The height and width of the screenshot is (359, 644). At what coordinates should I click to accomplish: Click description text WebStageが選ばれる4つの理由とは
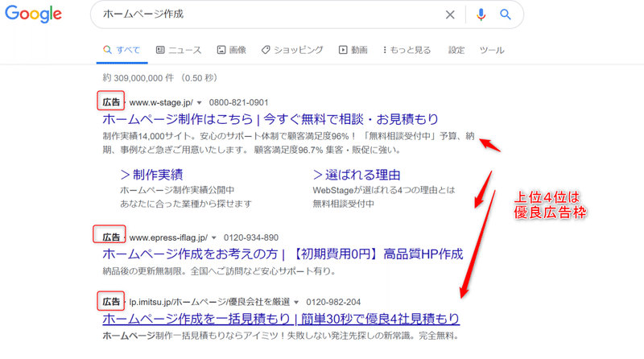coord(384,190)
